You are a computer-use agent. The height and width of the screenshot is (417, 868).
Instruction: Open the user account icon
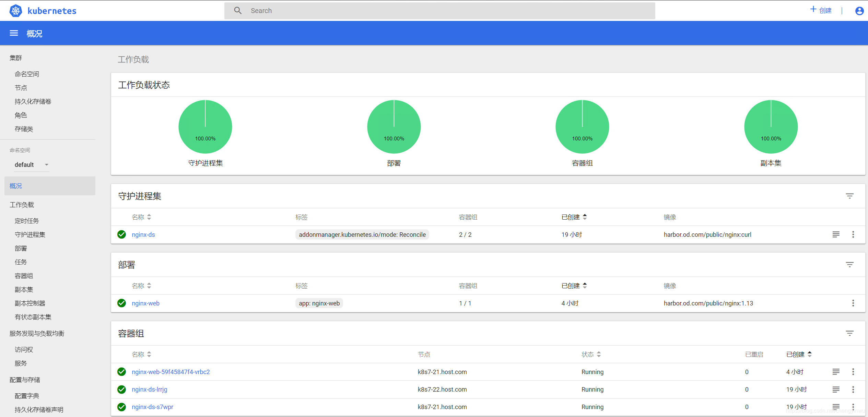(x=859, y=11)
